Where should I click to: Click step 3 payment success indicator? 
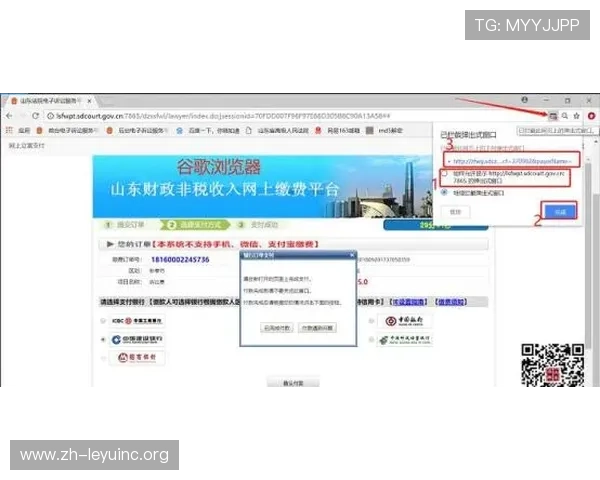tap(257, 225)
